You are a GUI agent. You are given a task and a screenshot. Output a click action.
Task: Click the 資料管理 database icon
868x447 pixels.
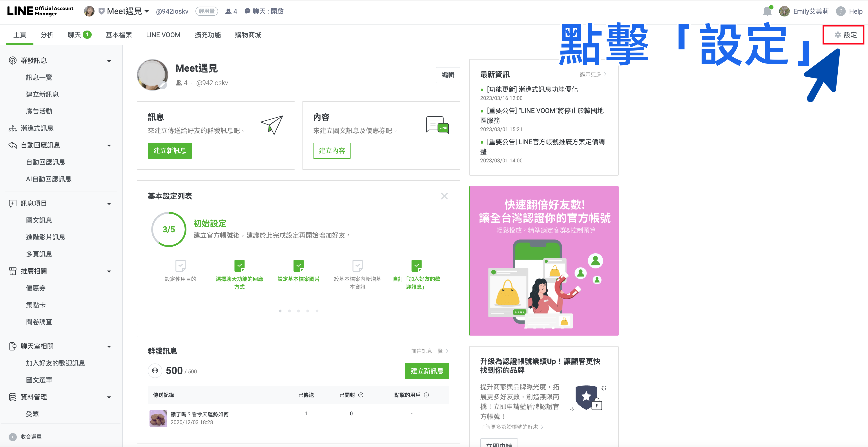[x=13, y=397]
